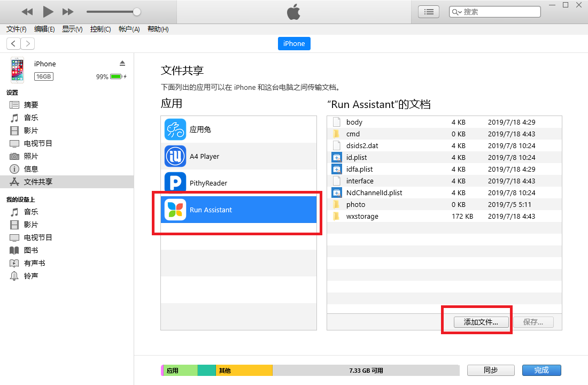Open the 帐户(A) menu

pos(129,29)
